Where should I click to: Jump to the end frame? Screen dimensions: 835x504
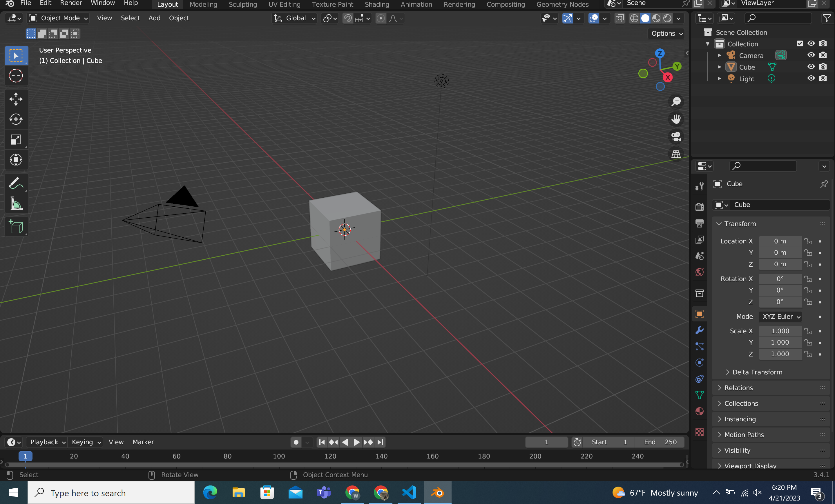click(380, 442)
